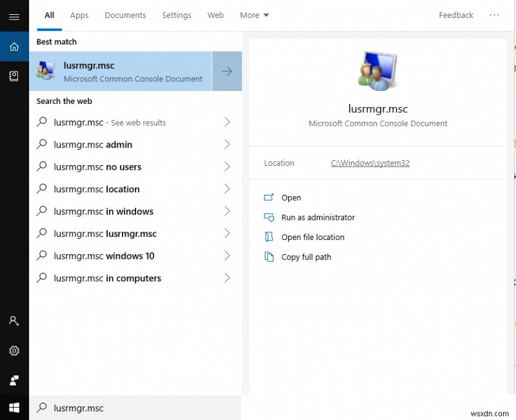Click the lusrmgr.msc program icon in the preview

[x=378, y=70]
